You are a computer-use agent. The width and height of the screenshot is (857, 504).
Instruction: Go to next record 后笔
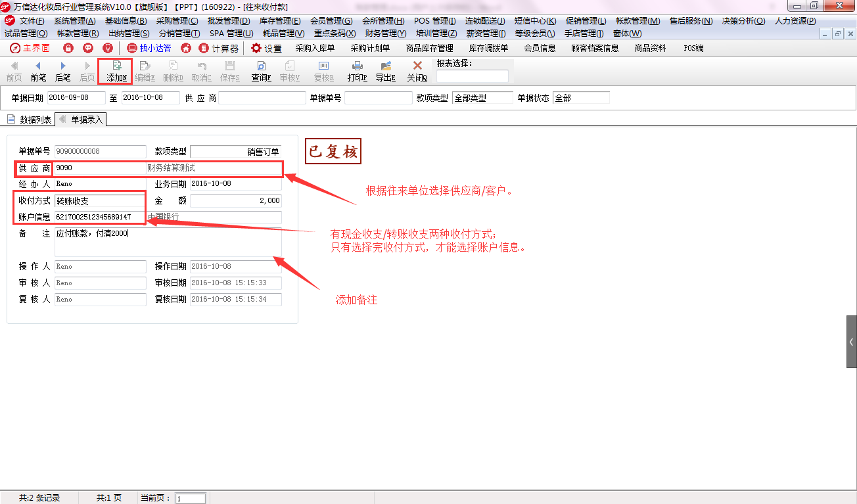62,71
